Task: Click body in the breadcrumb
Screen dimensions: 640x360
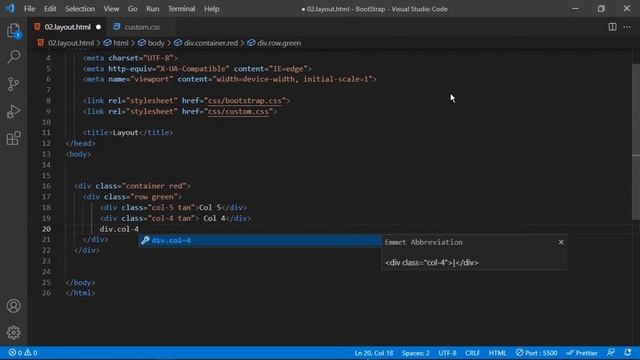Action: click(156, 43)
